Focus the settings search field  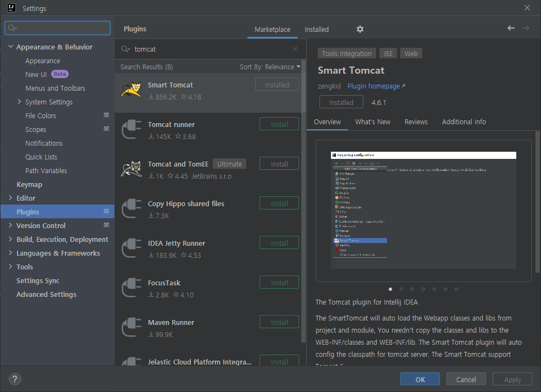pos(58,28)
